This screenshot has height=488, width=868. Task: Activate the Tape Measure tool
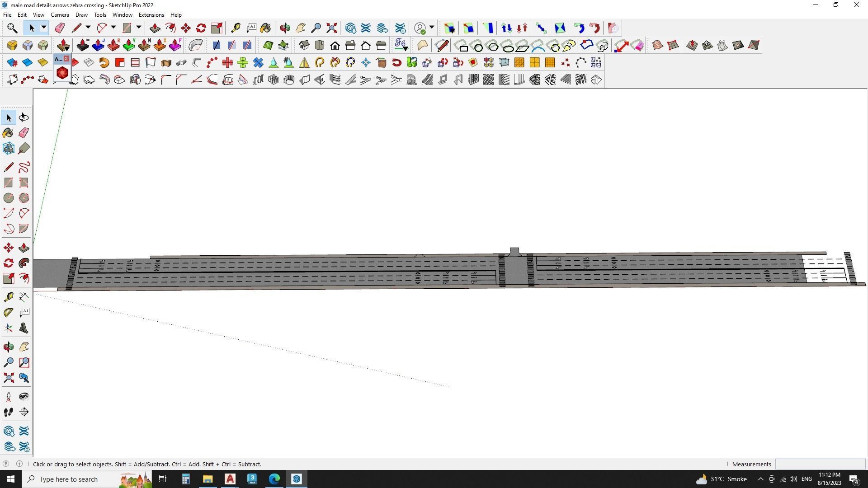8,296
